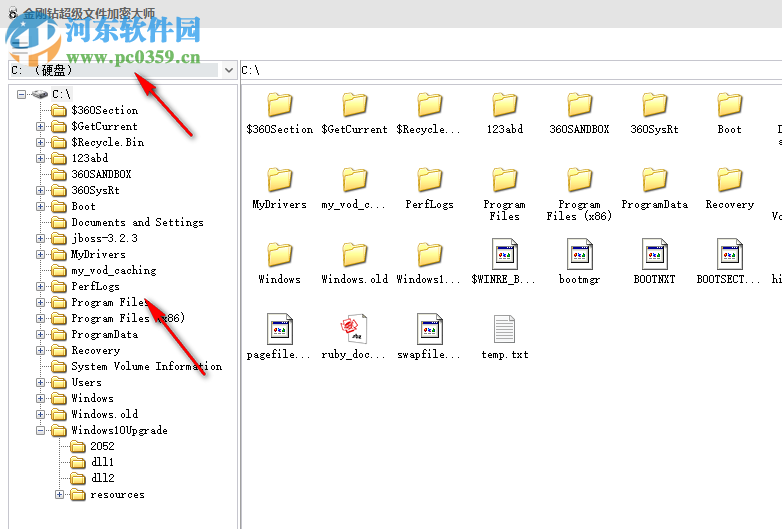782x529 pixels.
Task: Expand the resources subfolder node
Action: (x=59, y=495)
